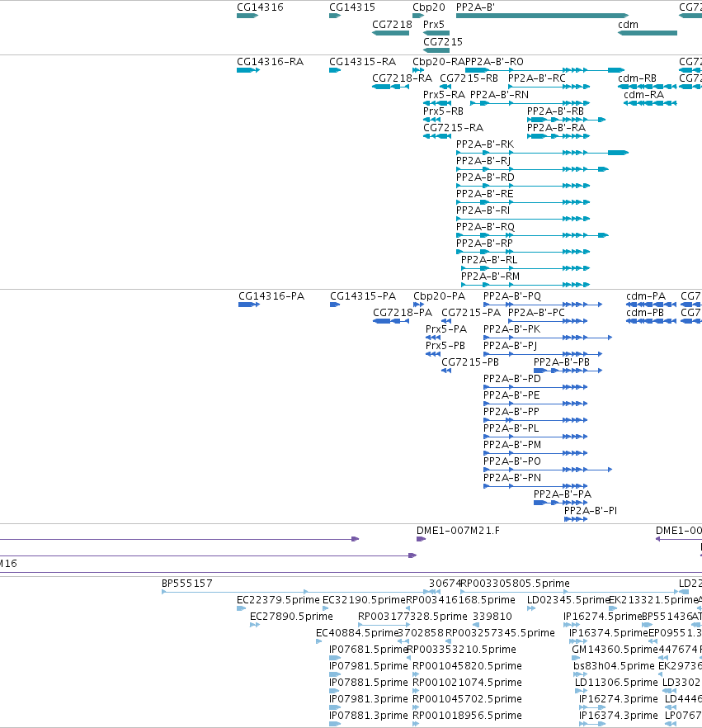Select protein PP2A-B'-PI
The width and height of the screenshot is (702, 728).
(x=591, y=511)
